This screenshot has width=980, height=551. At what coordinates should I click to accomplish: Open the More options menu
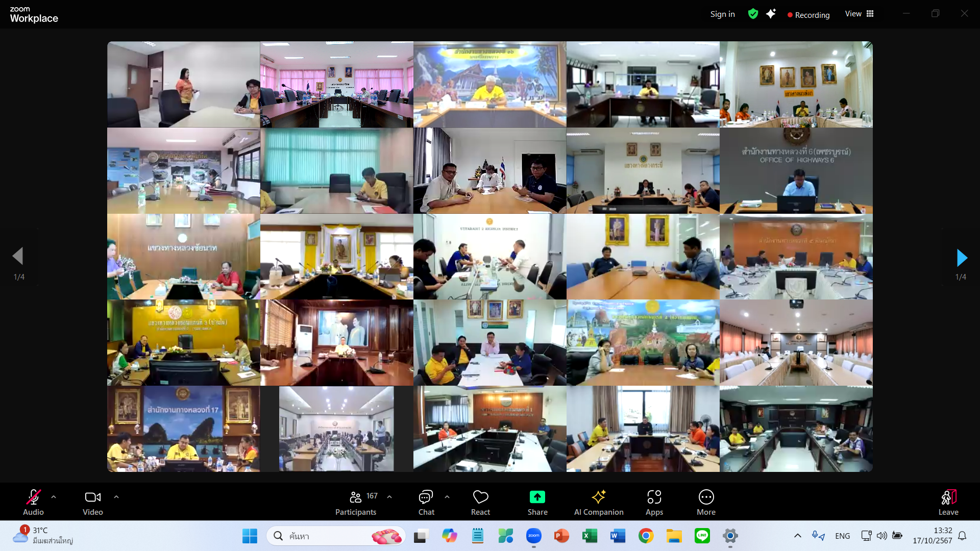coord(706,497)
